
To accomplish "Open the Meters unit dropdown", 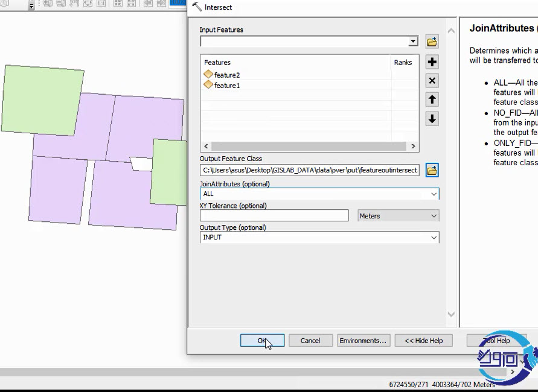I will click(434, 216).
